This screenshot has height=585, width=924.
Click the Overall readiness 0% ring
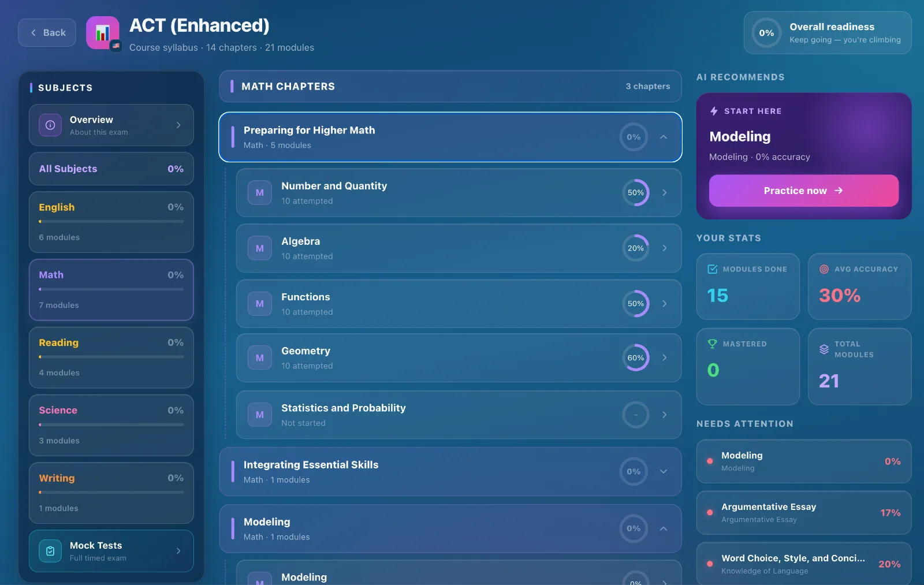pos(766,33)
